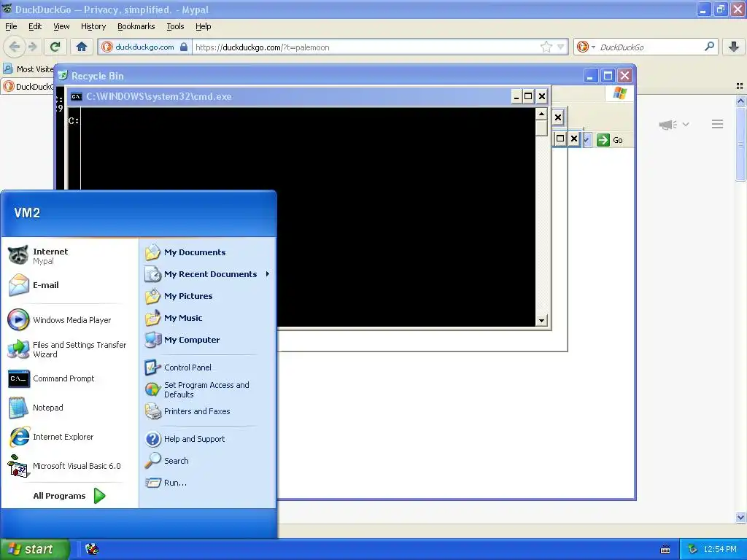The image size is (747, 560).
Task: Click the system clock 12:54 PM
Action: pos(719,550)
